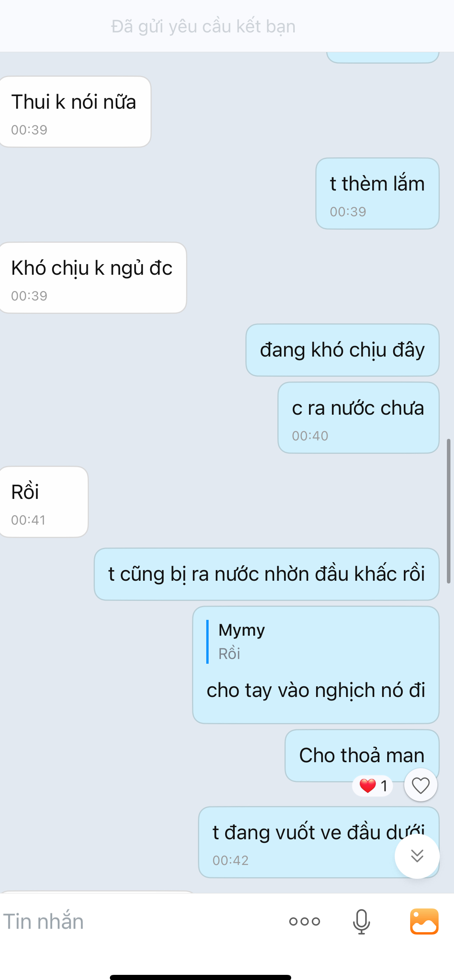Tap the Đã gửi yêu cầu kết bạn banner
The height and width of the screenshot is (980, 454).
(203, 26)
